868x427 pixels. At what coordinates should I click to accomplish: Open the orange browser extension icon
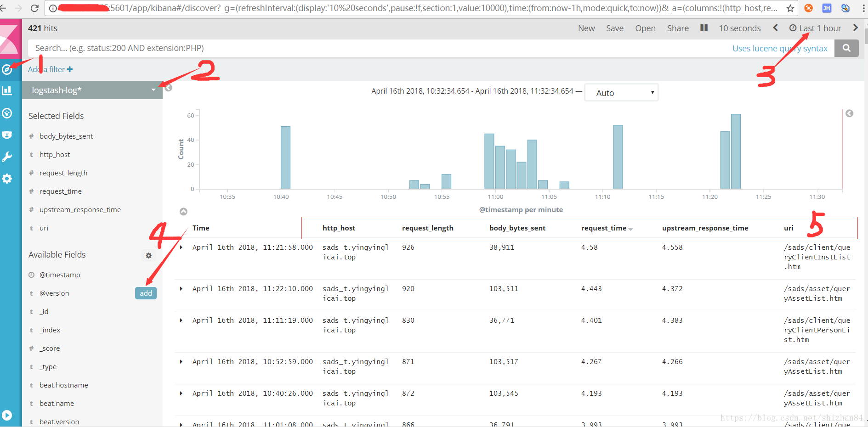809,8
